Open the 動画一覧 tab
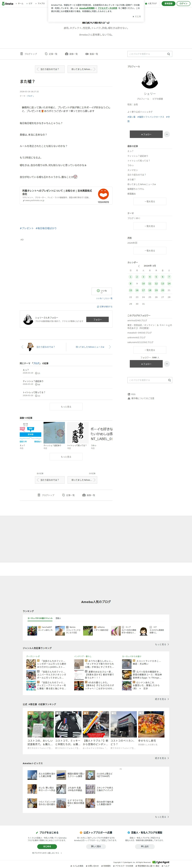The height and width of the screenshot is (868, 192). (92, 54)
